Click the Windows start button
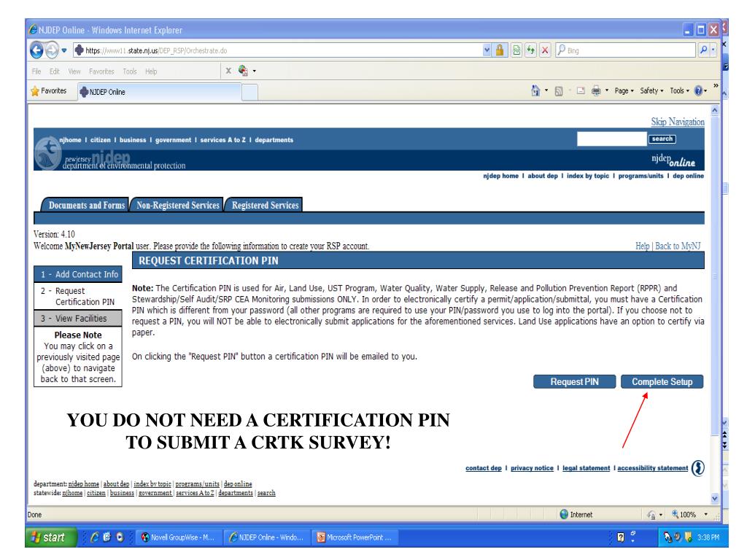Viewport: 747px width, 560px height. pos(50,537)
